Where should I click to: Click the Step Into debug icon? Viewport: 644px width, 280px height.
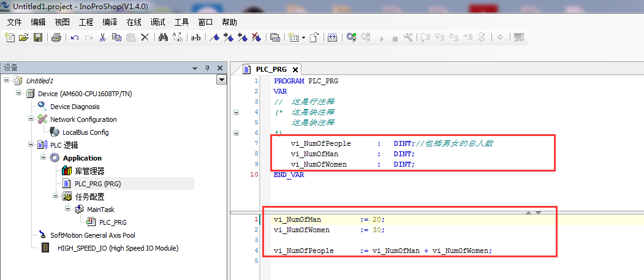[x=440, y=37]
